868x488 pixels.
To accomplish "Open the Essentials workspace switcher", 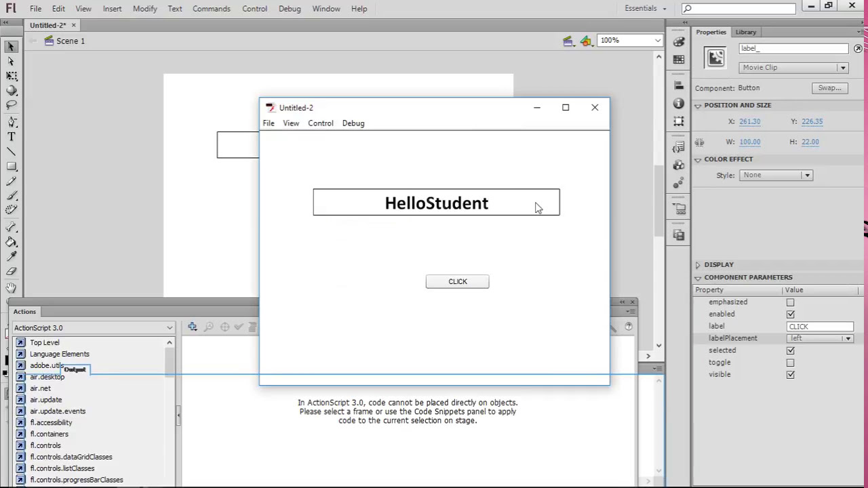I will [646, 8].
